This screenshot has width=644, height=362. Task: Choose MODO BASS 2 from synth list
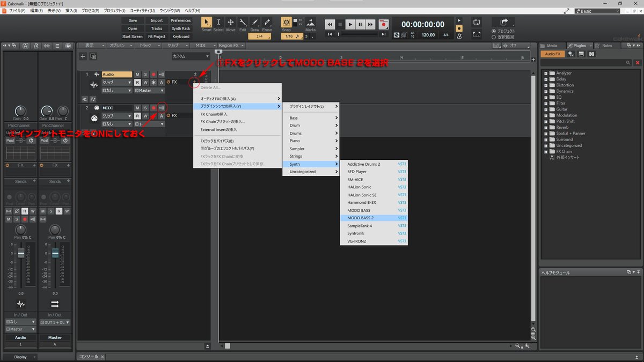point(374,218)
